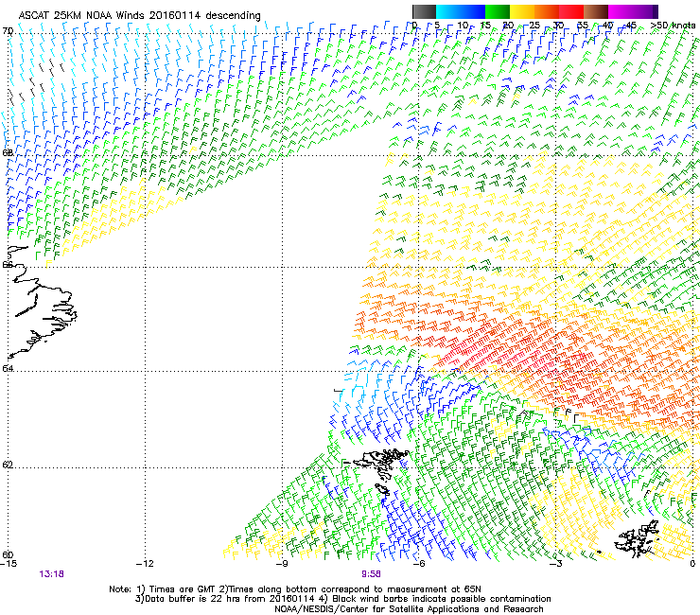Click the longitude label '-15'
Screen dimensions: 700x615
click(x=9, y=564)
